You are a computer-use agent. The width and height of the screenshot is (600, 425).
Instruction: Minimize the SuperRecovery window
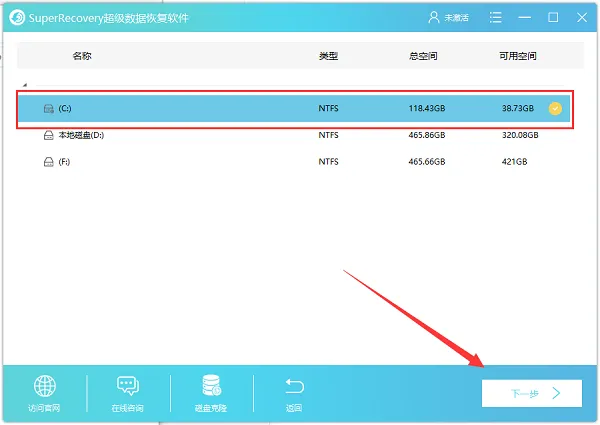525,18
